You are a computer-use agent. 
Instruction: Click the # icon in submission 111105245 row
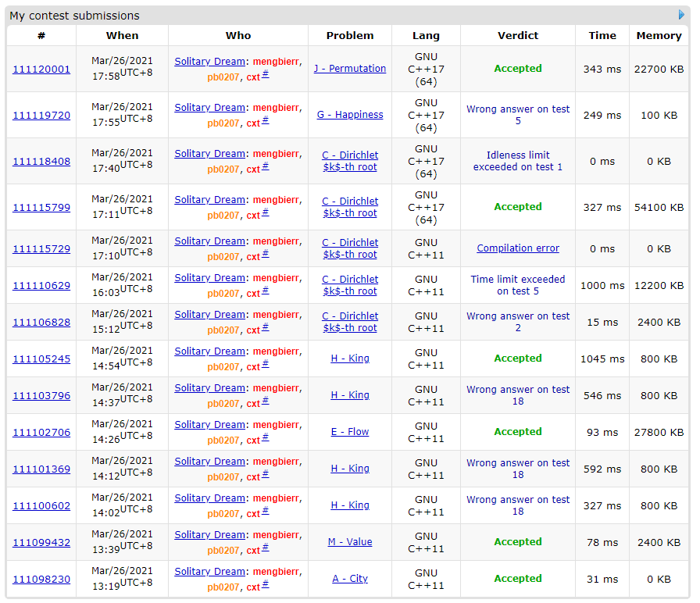[x=266, y=365]
